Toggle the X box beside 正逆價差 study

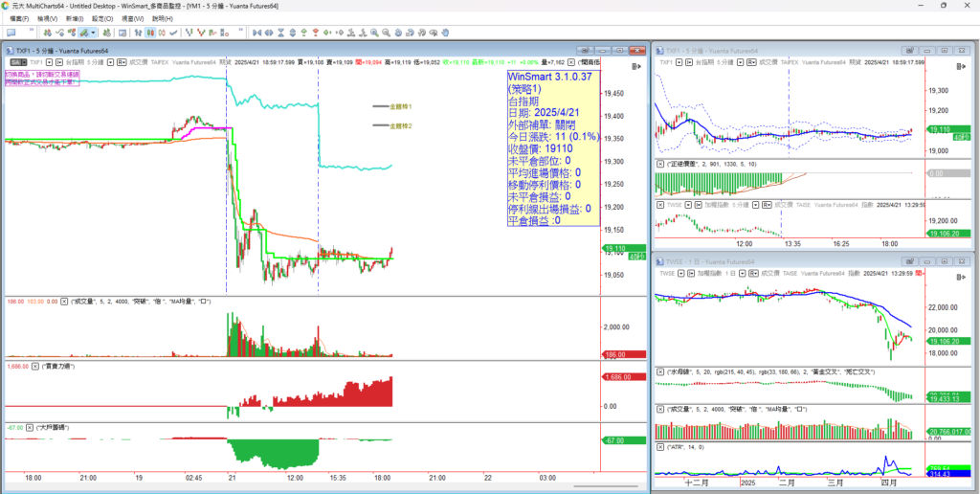[660, 163]
